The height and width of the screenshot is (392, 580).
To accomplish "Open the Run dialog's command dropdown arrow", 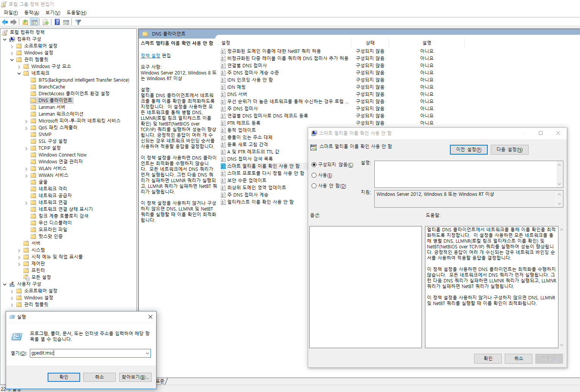I will [147, 353].
